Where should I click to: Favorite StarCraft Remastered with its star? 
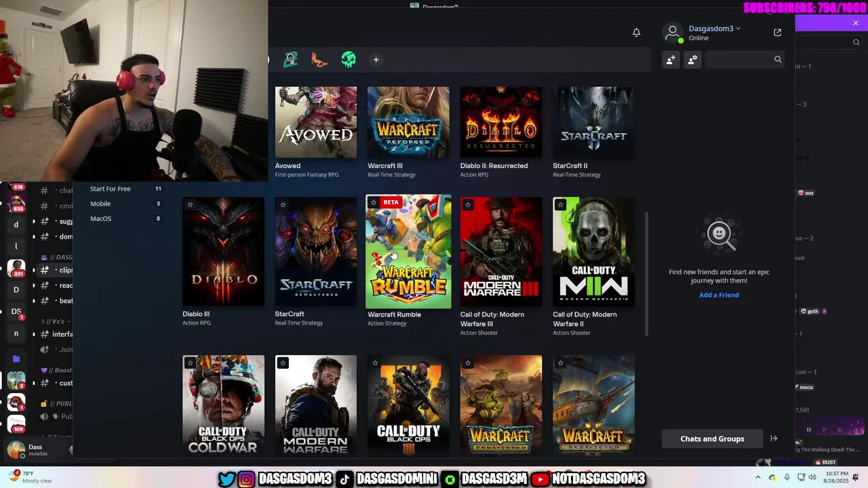[x=283, y=205]
